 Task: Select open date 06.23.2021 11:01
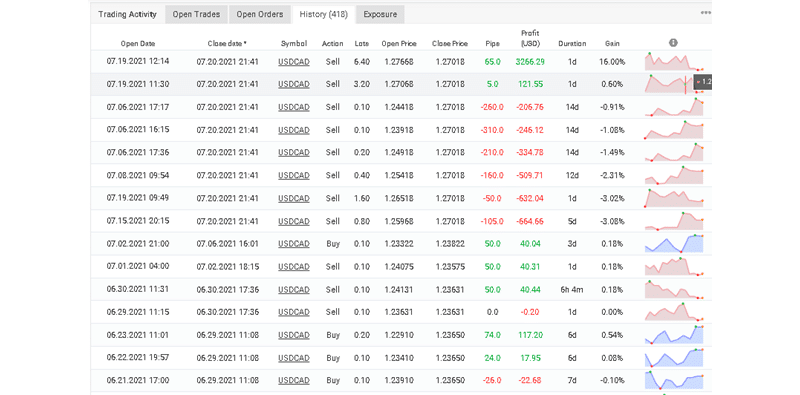pyautogui.click(x=138, y=335)
